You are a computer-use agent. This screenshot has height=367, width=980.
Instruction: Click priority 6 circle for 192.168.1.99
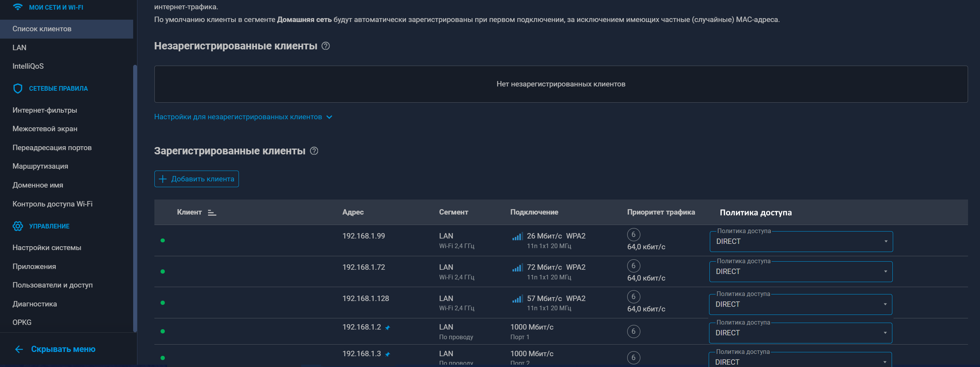pyautogui.click(x=633, y=235)
